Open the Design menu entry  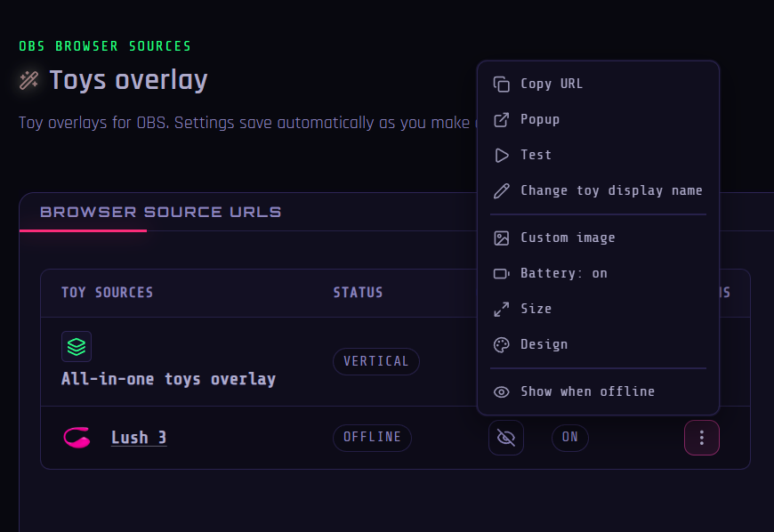[598, 344]
